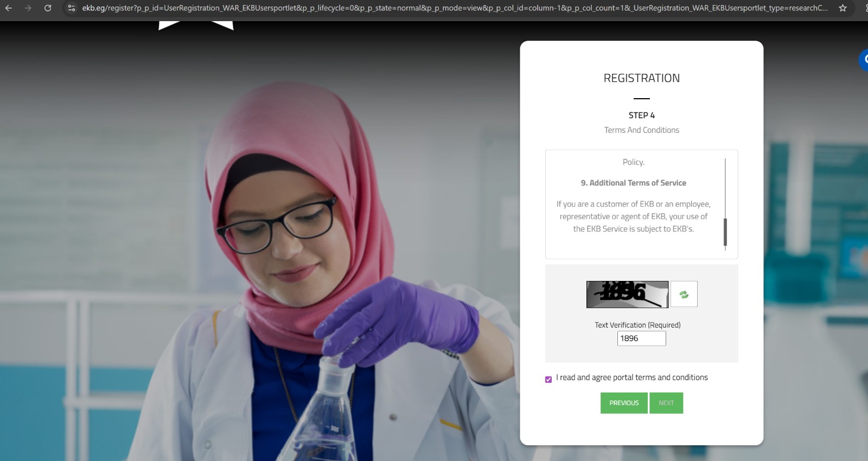
Task: Open the blue floating widget at right edge
Action: [x=864, y=60]
